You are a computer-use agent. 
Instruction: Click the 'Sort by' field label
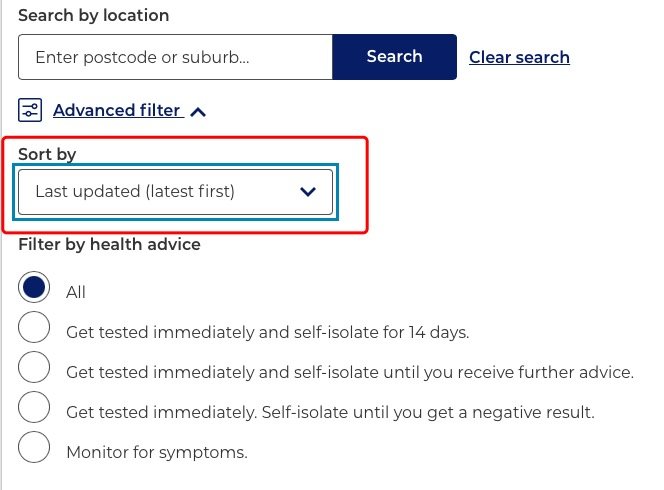(x=47, y=155)
